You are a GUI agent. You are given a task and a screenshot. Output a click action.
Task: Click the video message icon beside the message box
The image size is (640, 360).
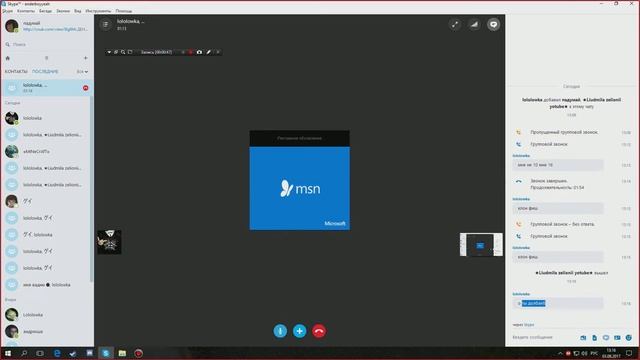[x=606, y=338]
